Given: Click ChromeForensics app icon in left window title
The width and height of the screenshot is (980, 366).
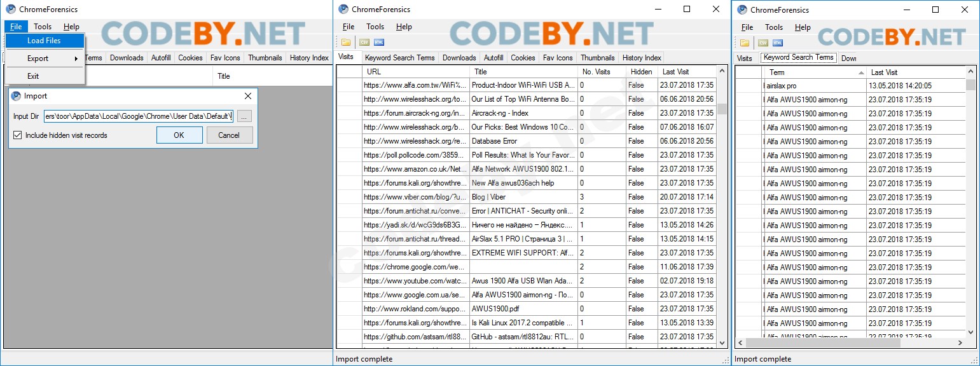Looking at the screenshot, I should coord(11,9).
